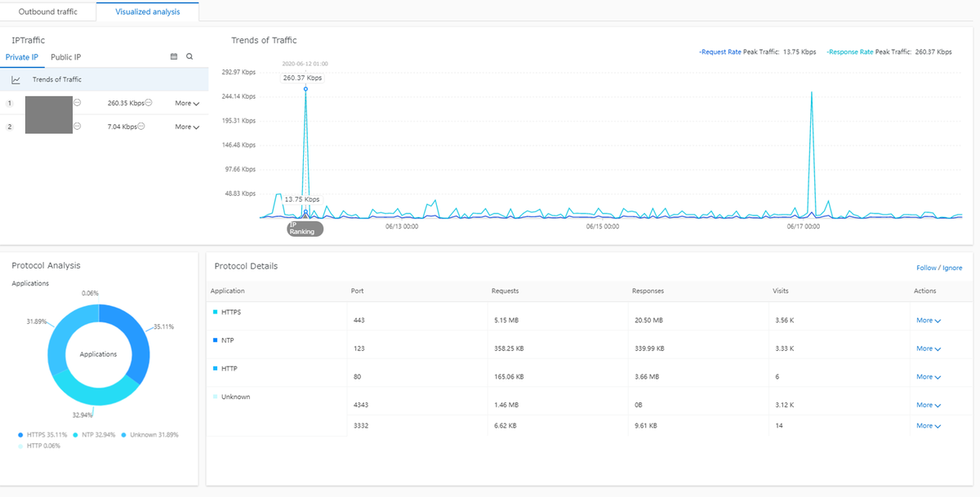Click the NTP square marker in Protocol Details

click(216, 340)
